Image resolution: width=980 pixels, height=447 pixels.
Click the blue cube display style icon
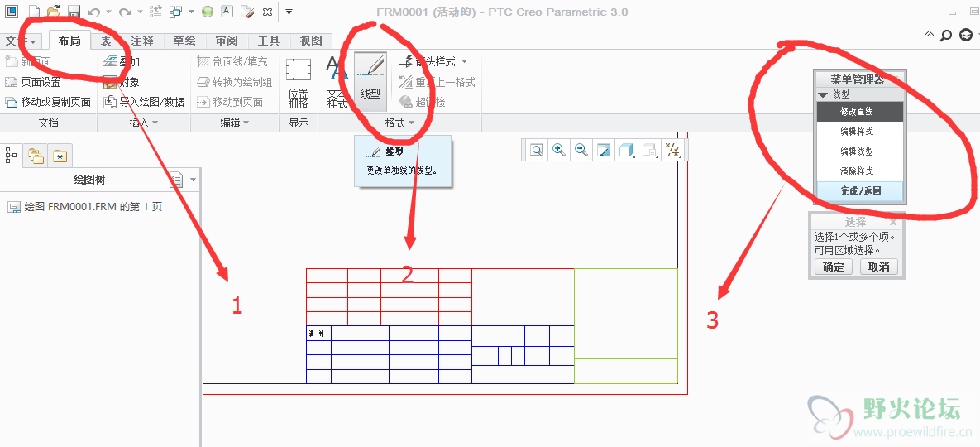click(x=625, y=150)
